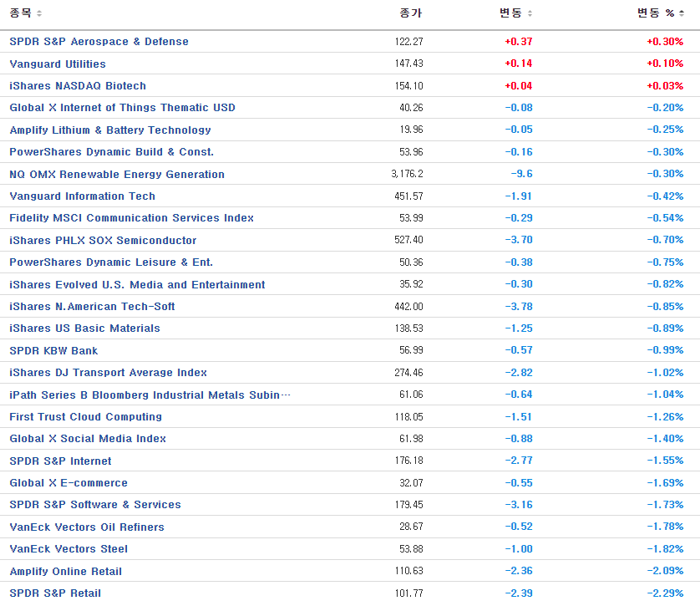Open Vanguard Information Tech link

82,196
